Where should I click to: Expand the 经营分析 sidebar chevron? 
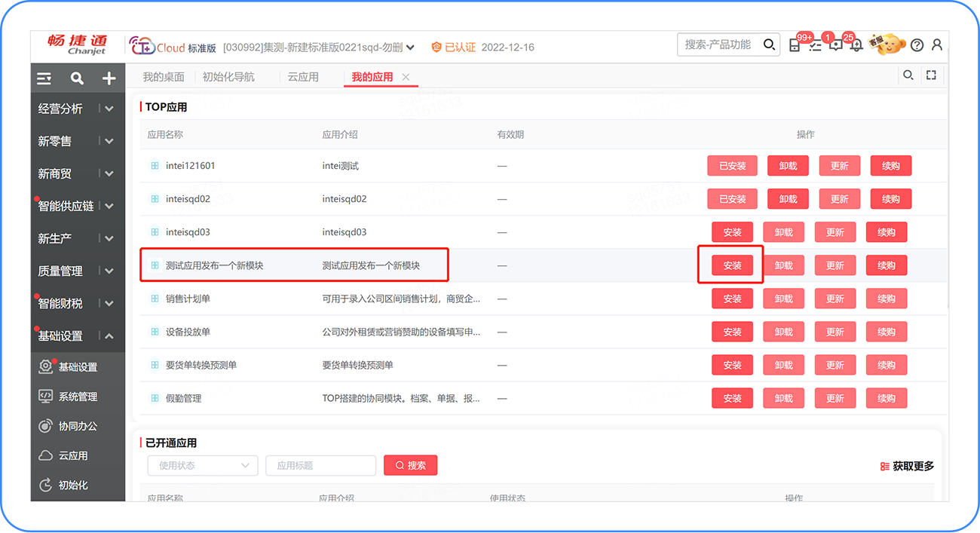pos(109,109)
